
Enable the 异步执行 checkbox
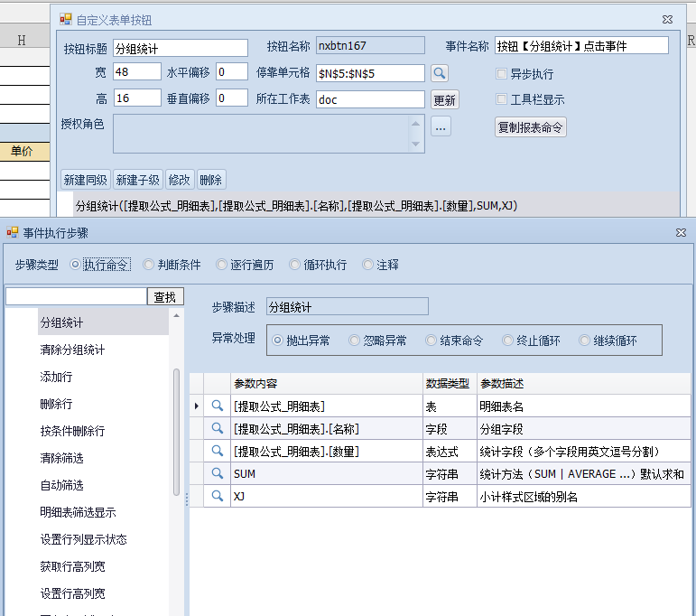[x=502, y=74]
